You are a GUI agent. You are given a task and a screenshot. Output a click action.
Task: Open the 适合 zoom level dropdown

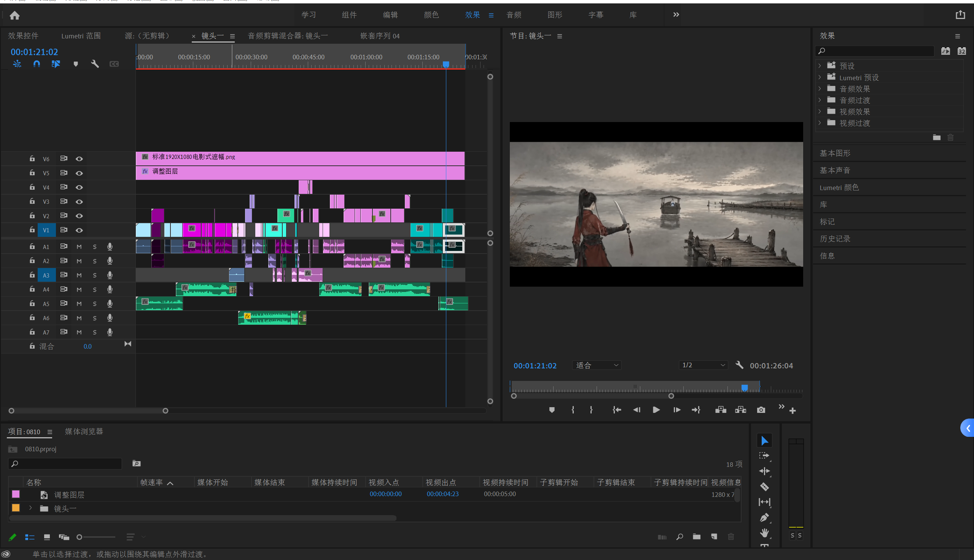pos(597,365)
